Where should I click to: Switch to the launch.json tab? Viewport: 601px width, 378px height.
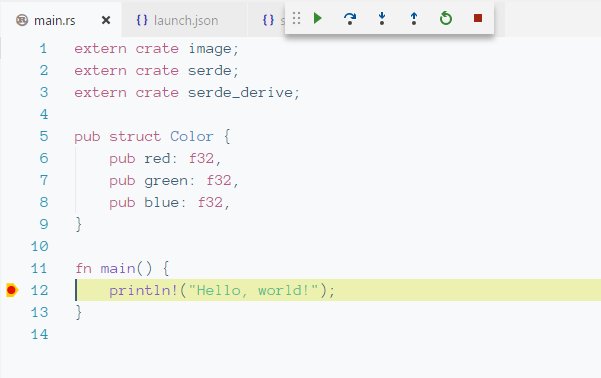click(x=185, y=20)
